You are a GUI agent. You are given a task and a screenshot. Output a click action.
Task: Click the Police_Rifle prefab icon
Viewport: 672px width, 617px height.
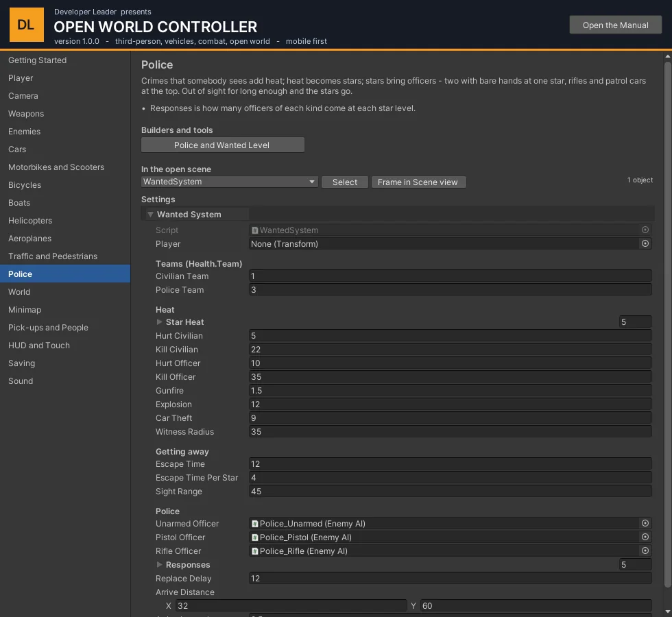tap(255, 551)
